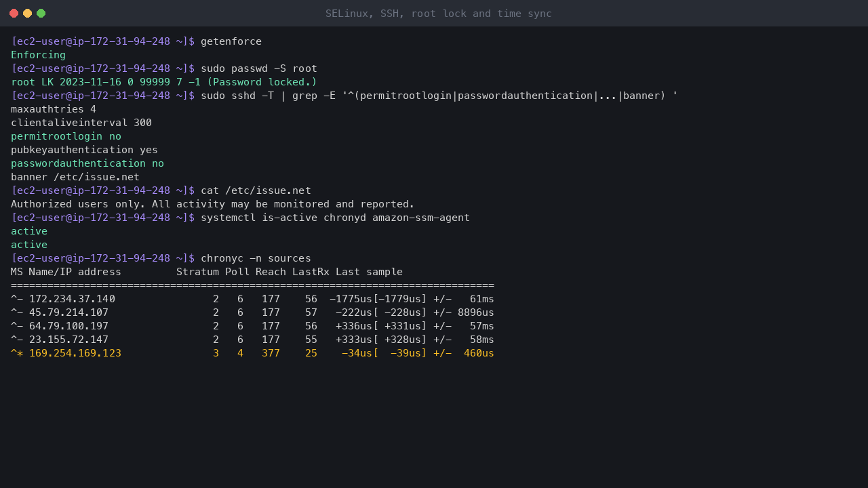This screenshot has height=488, width=868.
Task: Select the 'maxauthtries 4' line
Action: [54, 109]
